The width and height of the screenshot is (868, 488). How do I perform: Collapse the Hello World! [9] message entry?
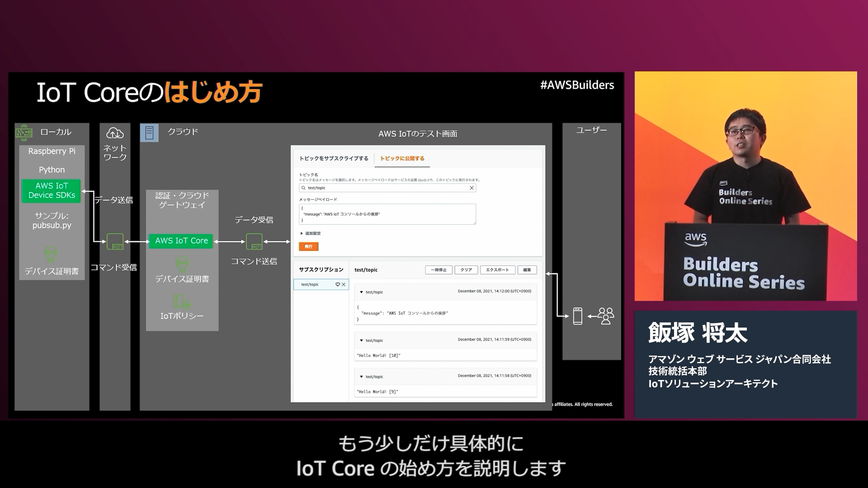click(361, 377)
